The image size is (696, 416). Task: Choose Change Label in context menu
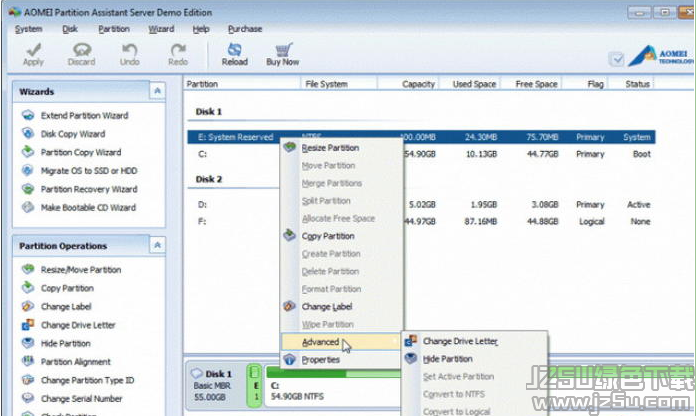(x=327, y=307)
